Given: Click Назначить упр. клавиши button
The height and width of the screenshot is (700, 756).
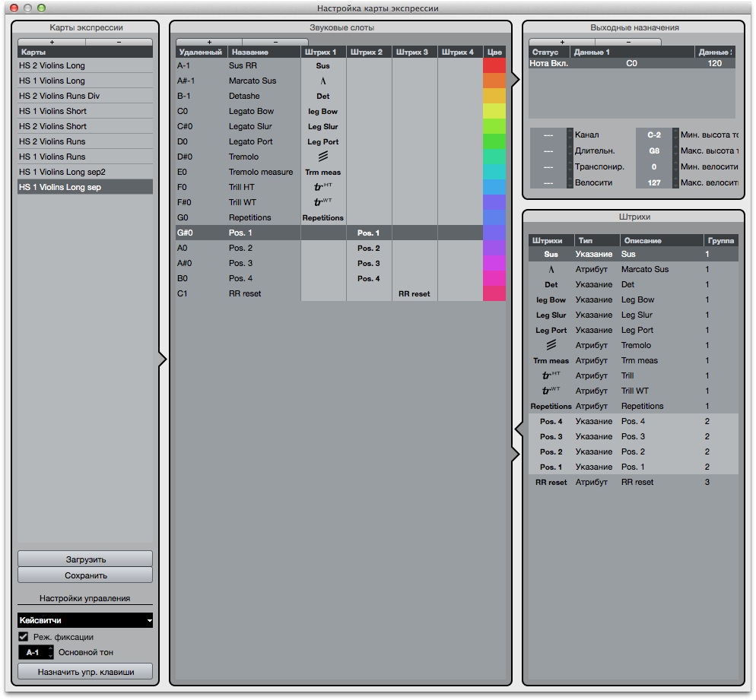Looking at the screenshot, I should [85, 672].
